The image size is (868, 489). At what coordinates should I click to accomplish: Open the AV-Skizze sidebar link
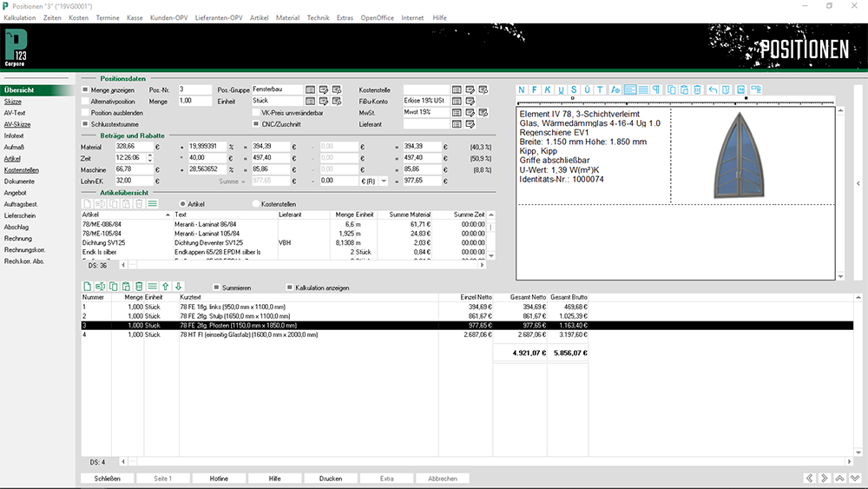tap(17, 124)
